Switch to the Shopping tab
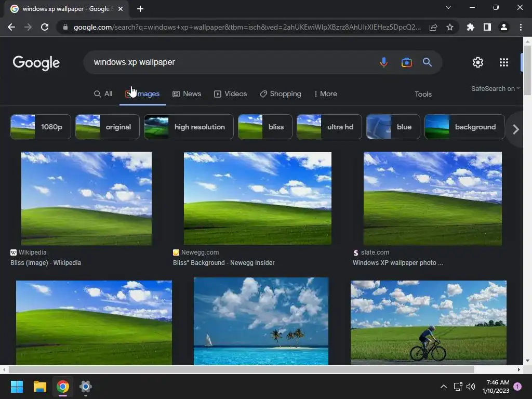This screenshot has width=532, height=399. point(280,94)
